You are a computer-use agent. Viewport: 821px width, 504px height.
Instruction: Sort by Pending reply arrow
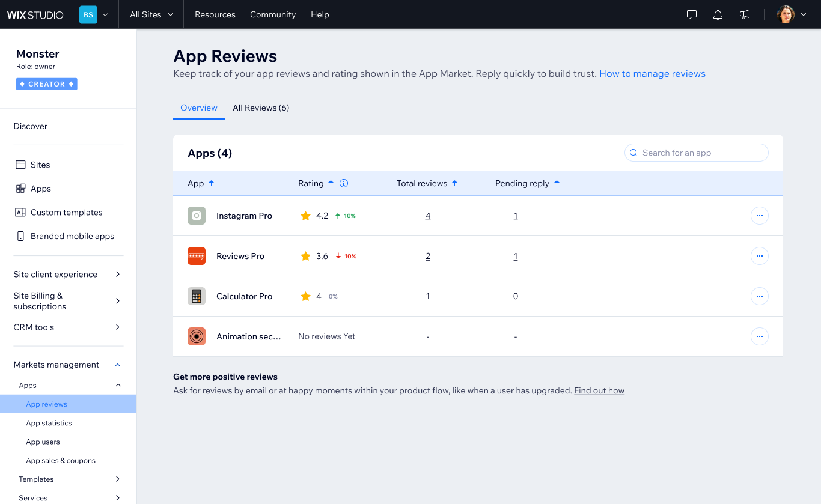[x=557, y=183]
